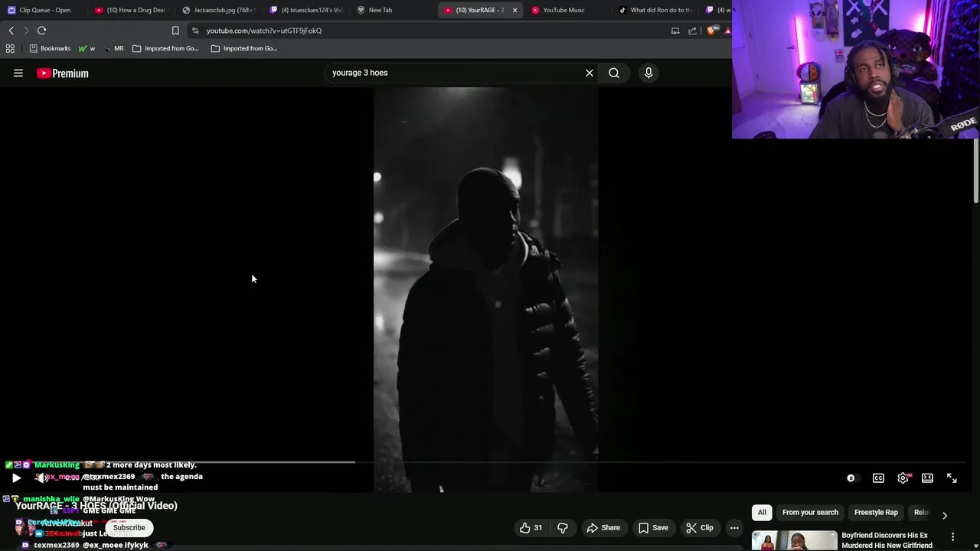Select the Freestyle Rap chip
The height and width of the screenshot is (551, 980).
tap(876, 512)
